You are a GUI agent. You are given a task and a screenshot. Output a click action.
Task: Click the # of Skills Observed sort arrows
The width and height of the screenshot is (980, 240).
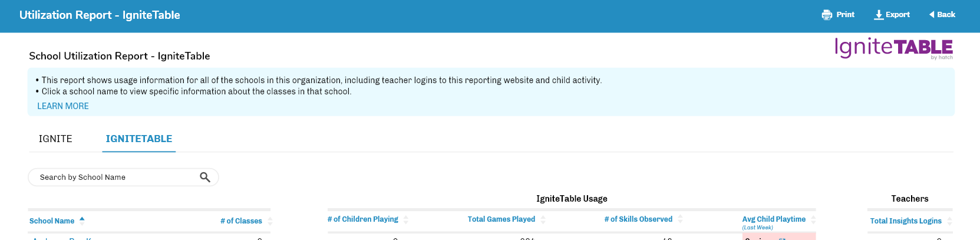(x=681, y=219)
